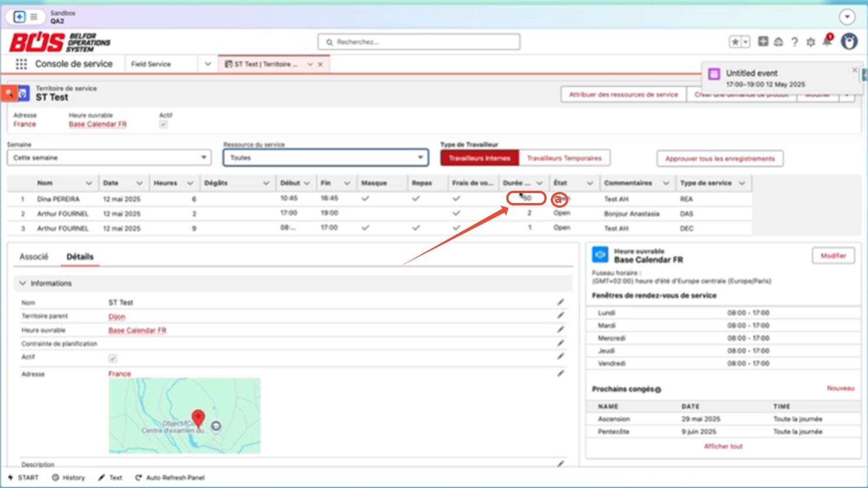The height and width of the screenshot is (488, 868).
Task: Open the Dijon parent territory link
Action: (116, 317)
